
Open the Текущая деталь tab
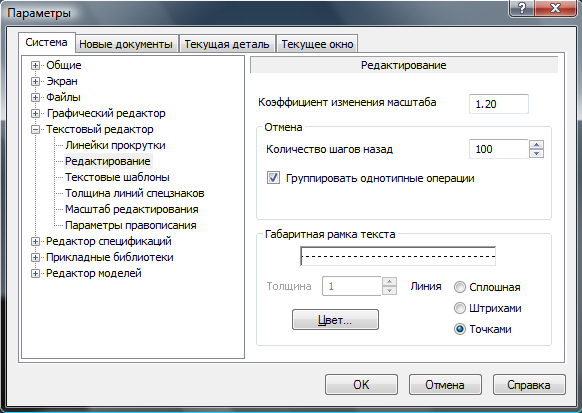tap(227, 44)
